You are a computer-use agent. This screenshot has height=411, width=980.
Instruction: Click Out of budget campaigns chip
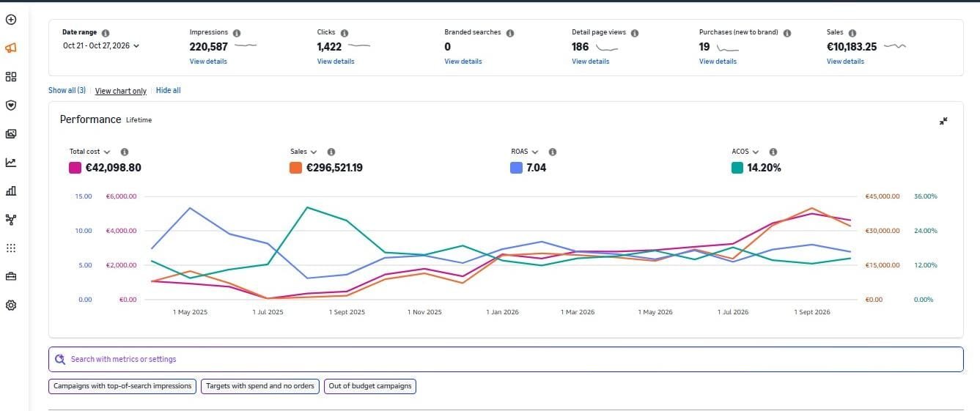[370, 386]
